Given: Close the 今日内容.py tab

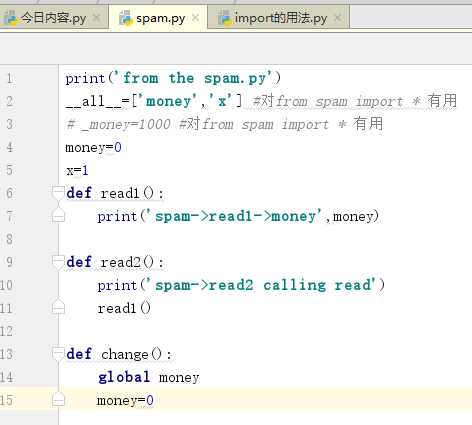Looking at the screenshot, I should point(96,18).
